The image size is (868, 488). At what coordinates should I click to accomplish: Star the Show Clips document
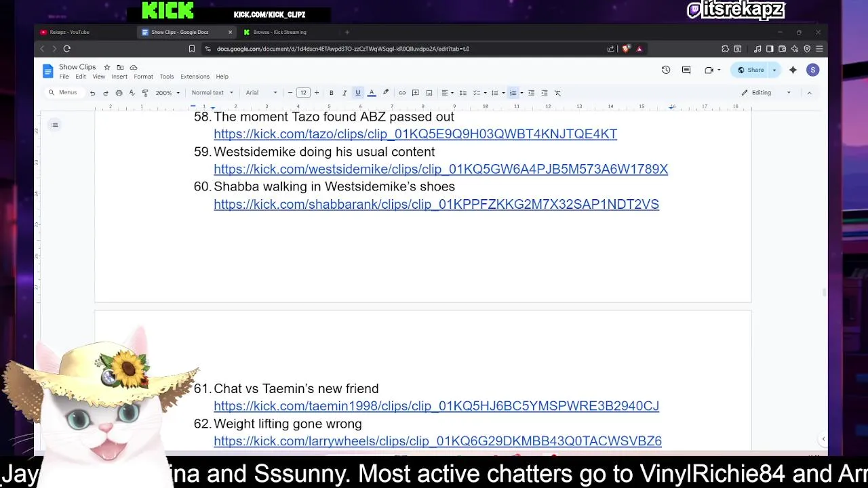tap(106, 67)
